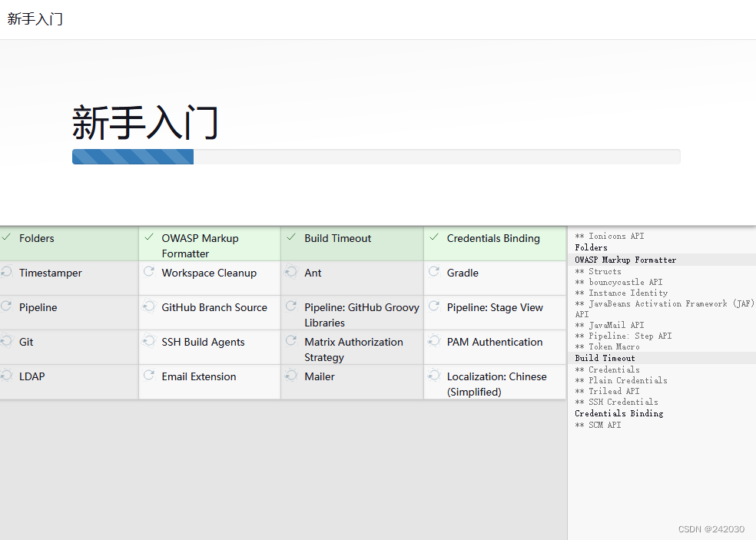Click '** Plain Credentials' log entry
756x540 pixels.
621,380
